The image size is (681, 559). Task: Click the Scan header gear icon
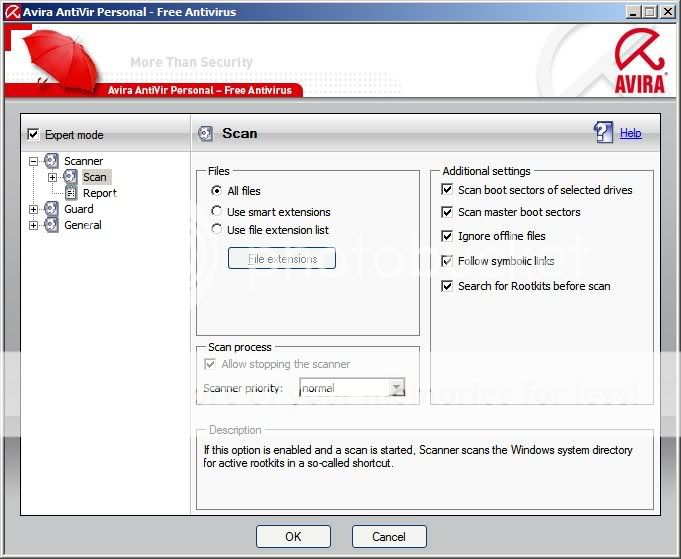205,133
